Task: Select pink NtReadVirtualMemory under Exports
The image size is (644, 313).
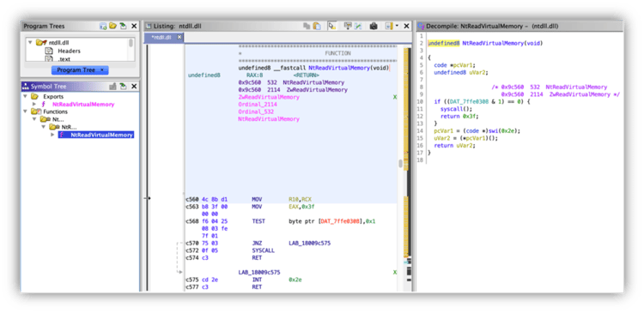Action: [x=83, y=105]
